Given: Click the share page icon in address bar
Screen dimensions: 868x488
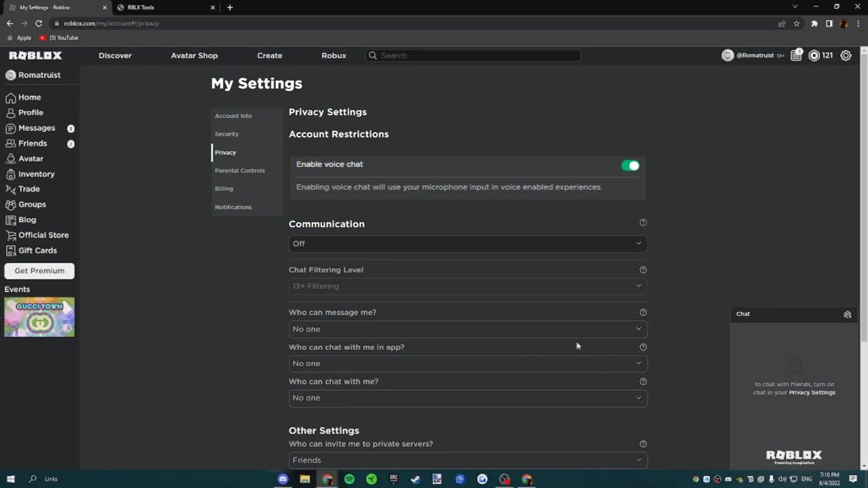Looking at the screenshot, I should click(781, 23).
